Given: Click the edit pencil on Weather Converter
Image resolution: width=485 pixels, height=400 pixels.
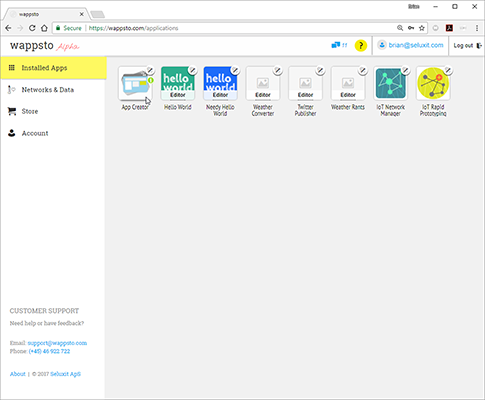Looking at the screenshot, I should [278, 70].
